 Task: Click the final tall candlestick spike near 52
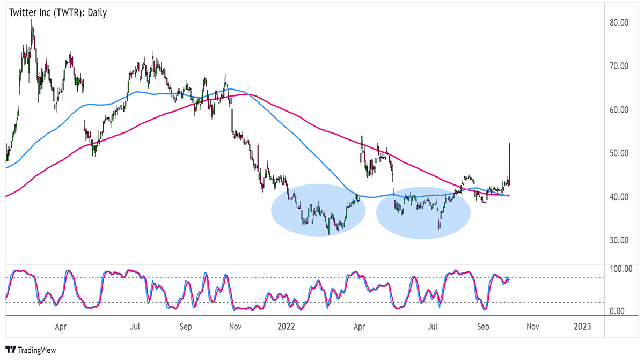click(509, 164)
